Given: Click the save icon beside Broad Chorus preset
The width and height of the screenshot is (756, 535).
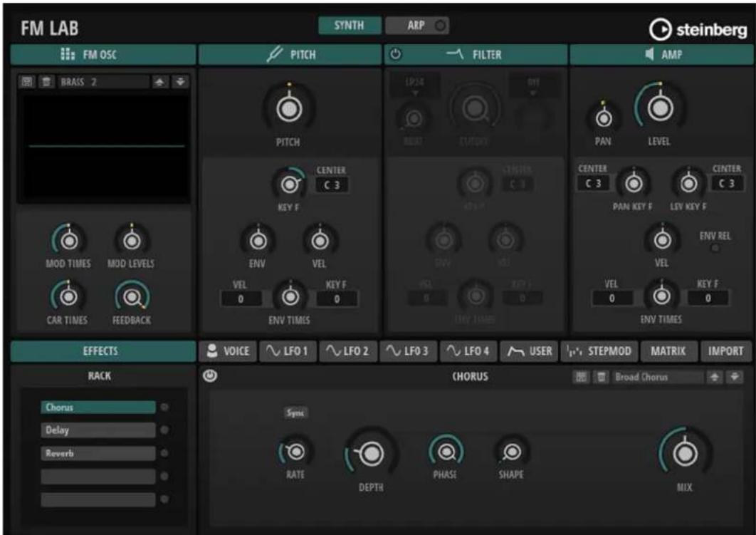Looking at the screenshot, I should click(581, 377).
